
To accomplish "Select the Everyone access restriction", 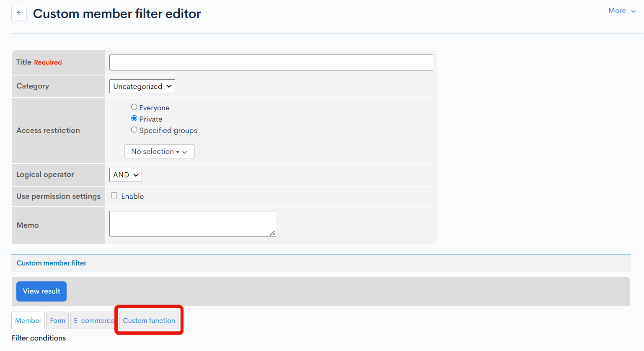I will [x=134, y=107].
